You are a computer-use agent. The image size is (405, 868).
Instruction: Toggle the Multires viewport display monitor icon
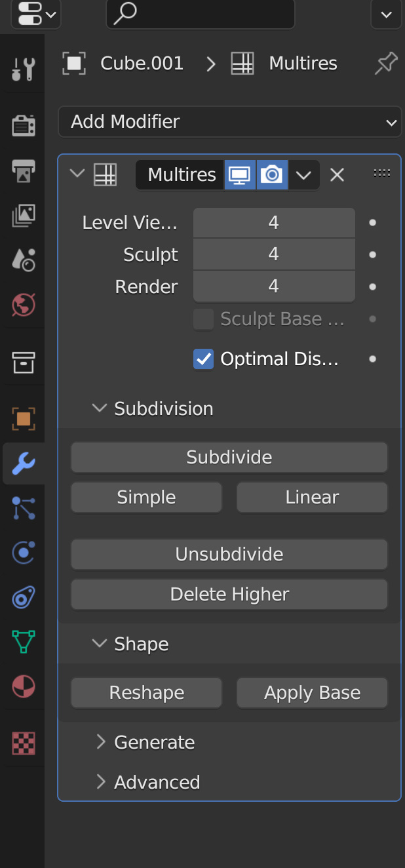click(240, 174)
